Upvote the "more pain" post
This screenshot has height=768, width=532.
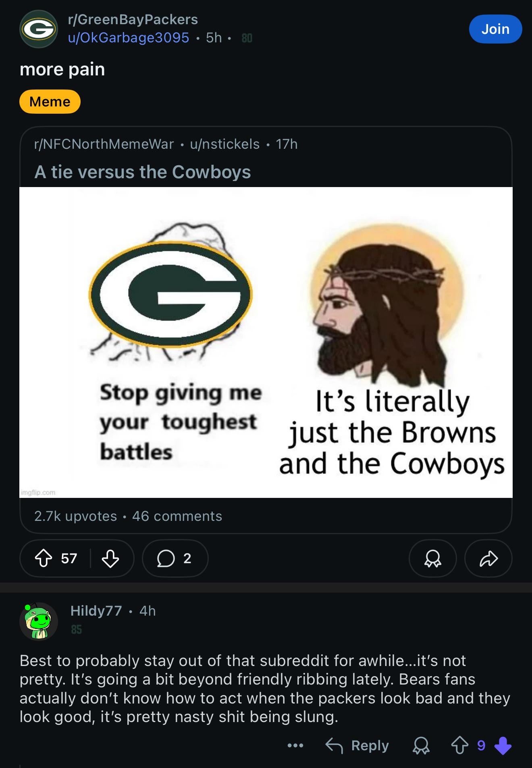(x=44, y=558)
